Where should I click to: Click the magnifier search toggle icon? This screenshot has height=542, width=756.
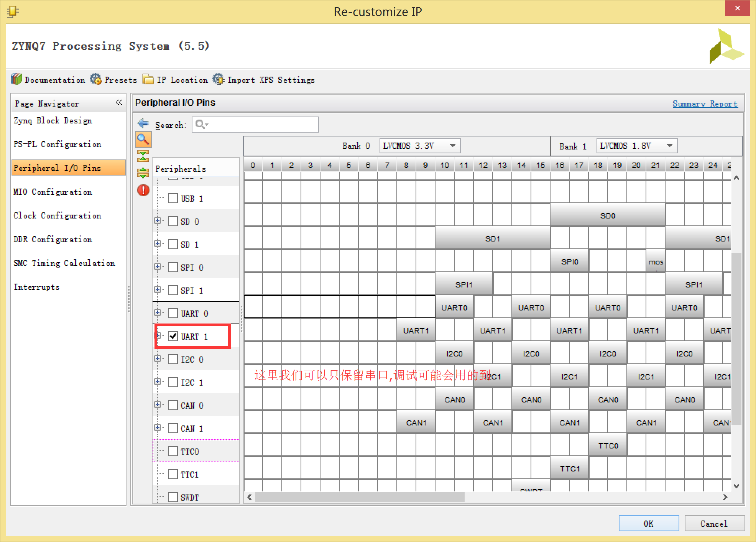tap(143, 140)
